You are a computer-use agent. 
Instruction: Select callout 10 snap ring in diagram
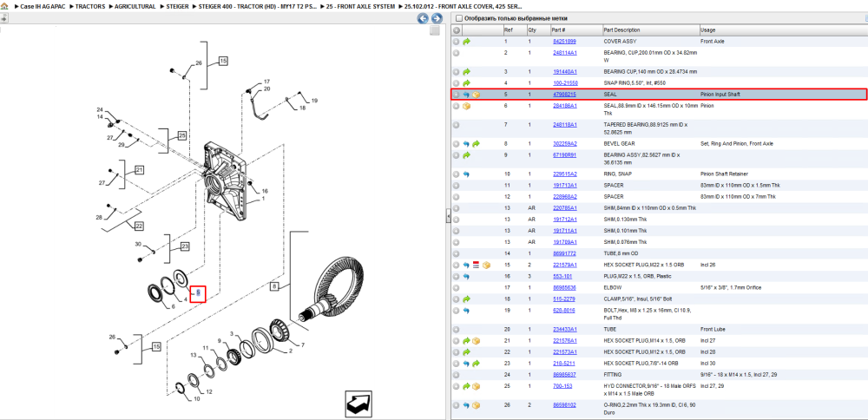197,399
